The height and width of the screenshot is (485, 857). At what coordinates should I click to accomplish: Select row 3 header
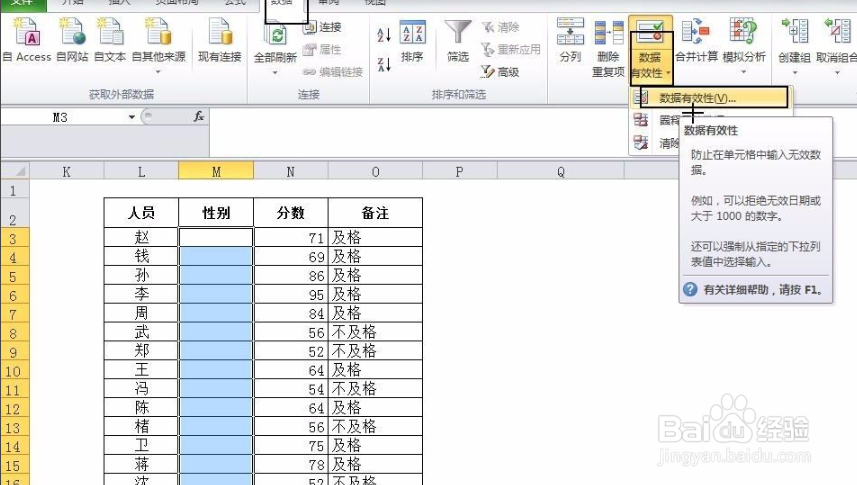click(15, 238)
